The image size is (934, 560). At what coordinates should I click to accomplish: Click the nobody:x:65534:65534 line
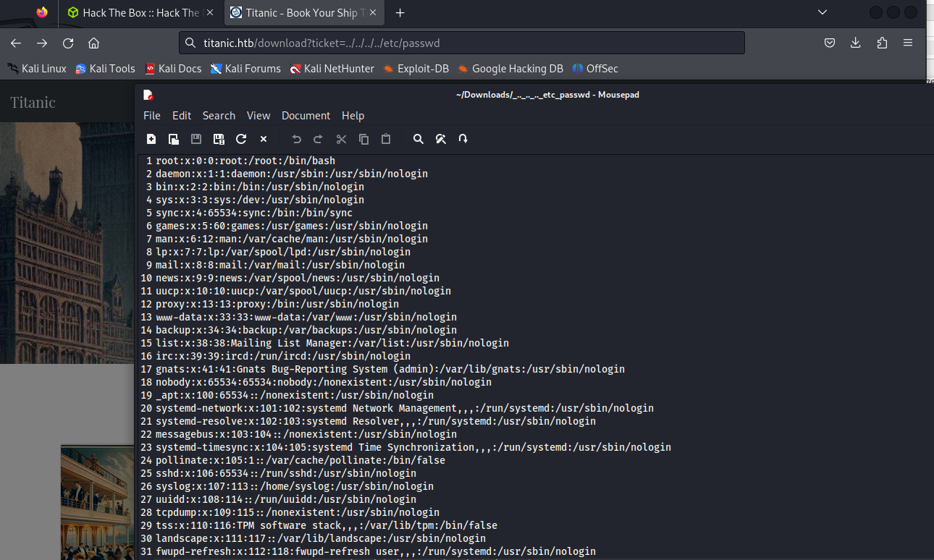[x=324, y=382]
